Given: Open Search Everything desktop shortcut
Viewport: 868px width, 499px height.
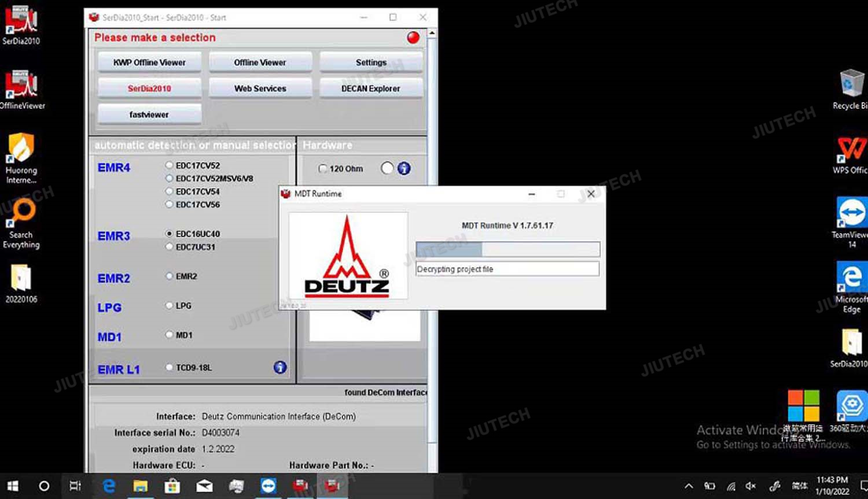Looking at the screenshot, I should tap(21, 223).
